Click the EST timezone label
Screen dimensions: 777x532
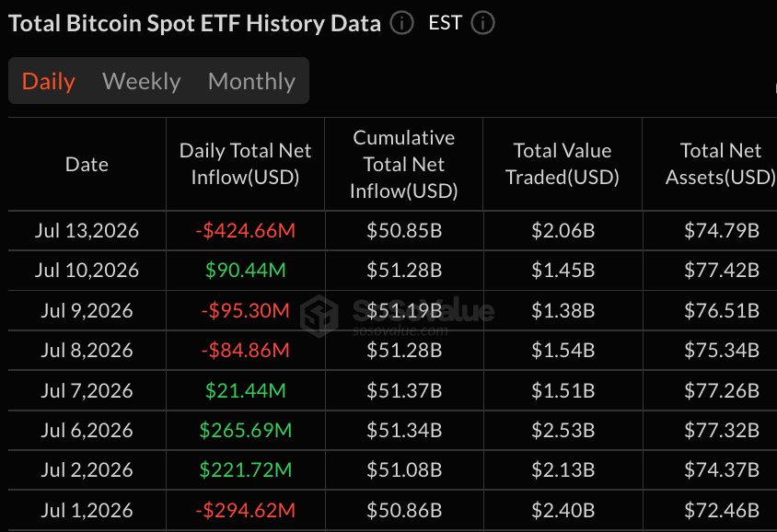pyautogui.click(x=446, y=23)
